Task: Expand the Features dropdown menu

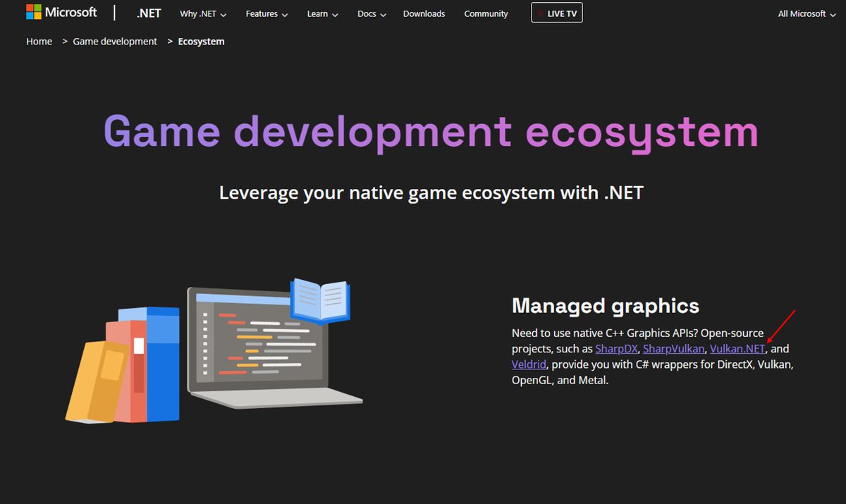Action: [x=266, y=13]
